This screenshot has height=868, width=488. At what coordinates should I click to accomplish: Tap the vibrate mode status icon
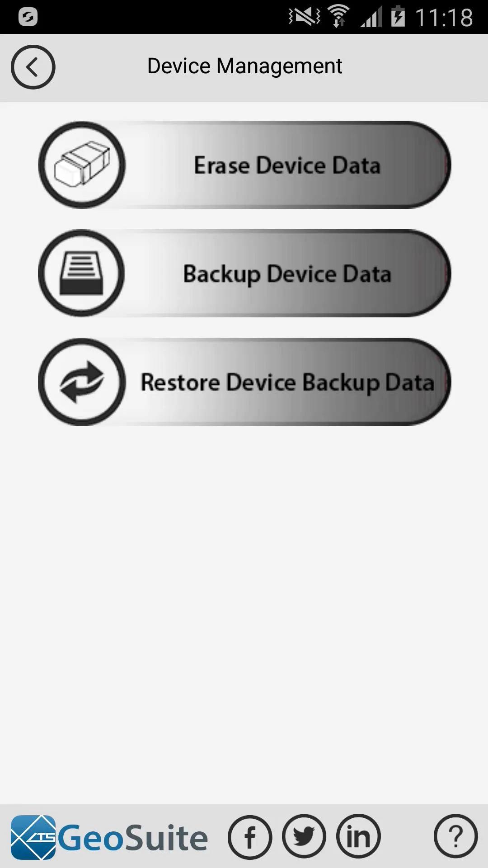pyautogui.click(x=304, y=16)
